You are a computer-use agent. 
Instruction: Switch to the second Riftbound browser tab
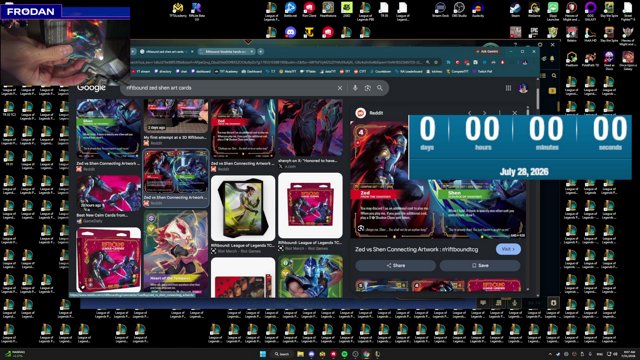tap(224, 51)
